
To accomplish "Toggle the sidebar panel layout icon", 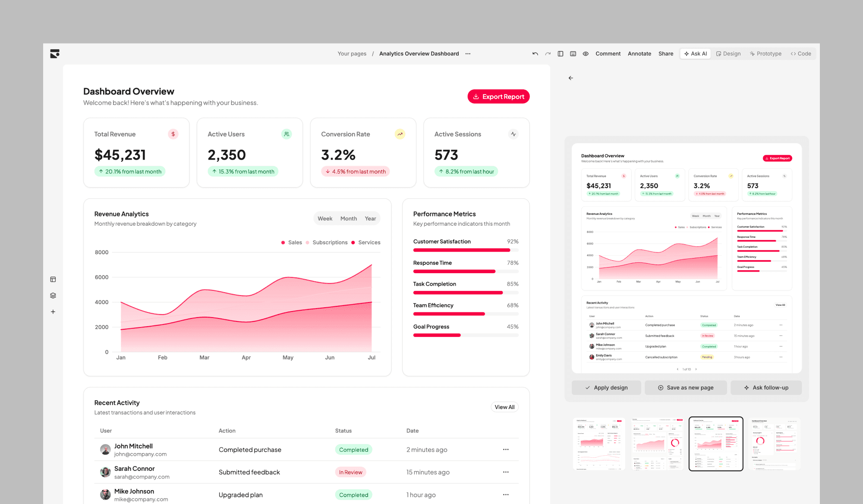I will tap(561, 54).
